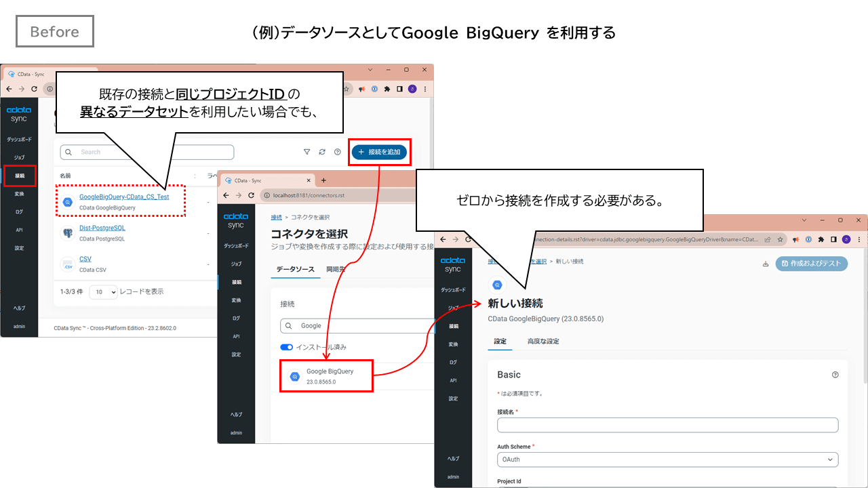
Task: Select ジョブ in the connections list sidebar
Action: (19, 157)
